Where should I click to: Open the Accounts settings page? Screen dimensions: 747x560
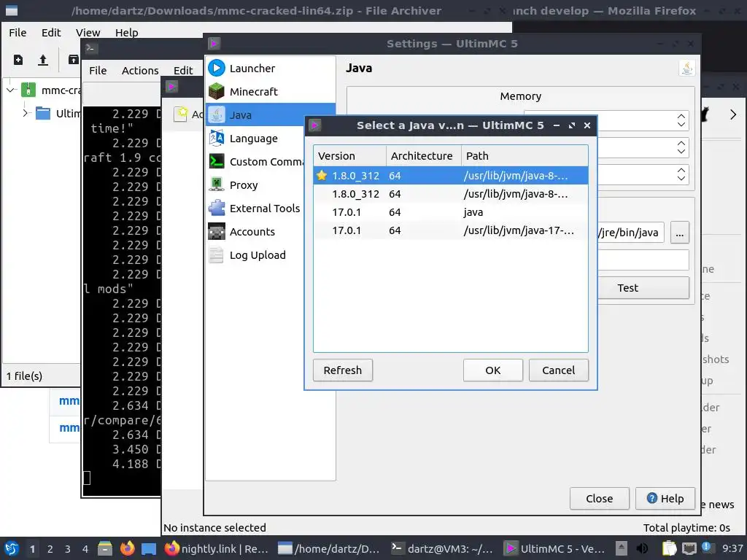(x=255, y=231)
